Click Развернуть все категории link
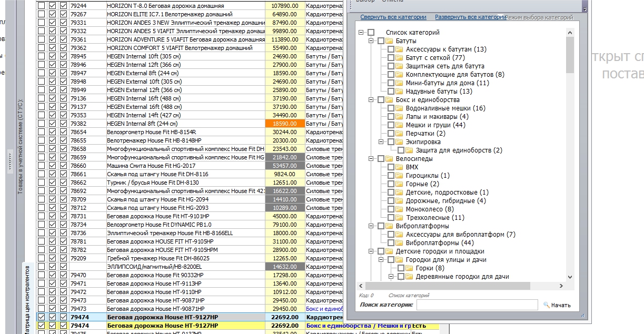 [x=470, y=17]
